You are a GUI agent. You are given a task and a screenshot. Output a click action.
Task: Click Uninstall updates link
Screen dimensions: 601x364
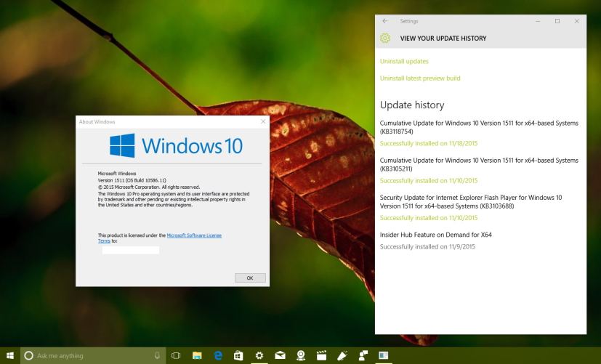[x=404, y=61]
